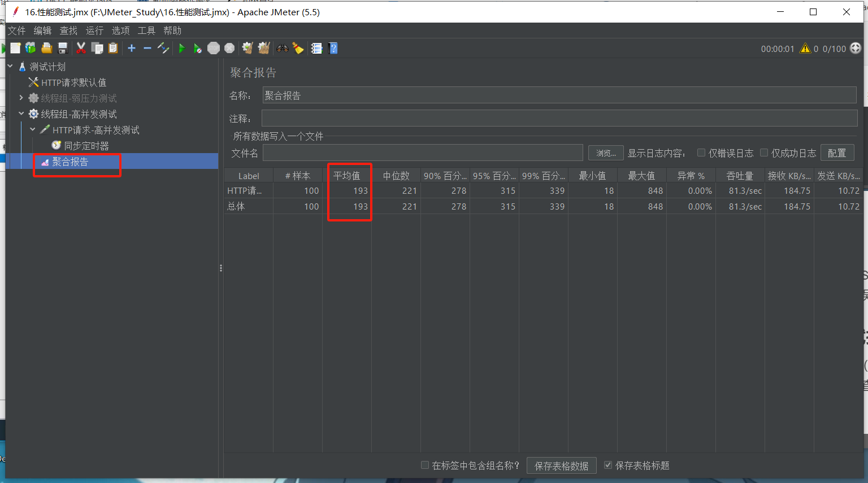Sort by the 最小值 column header

(593, 176)
